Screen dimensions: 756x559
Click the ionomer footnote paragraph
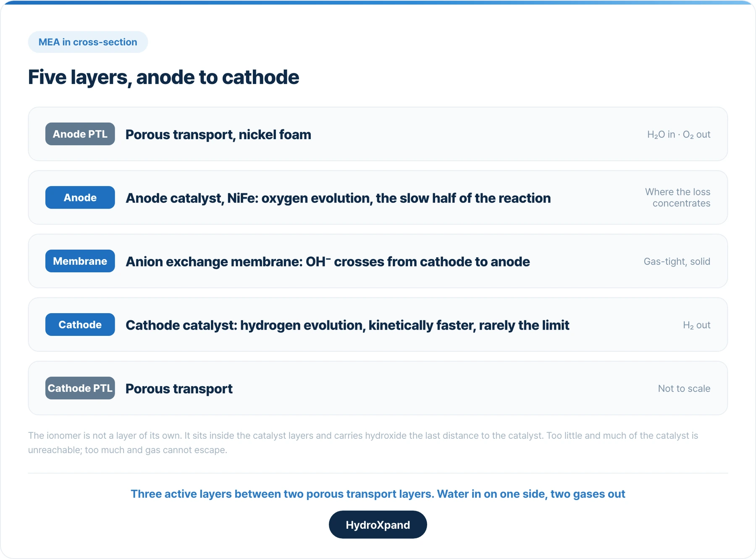pyautogui.click(x=363, y=443)
